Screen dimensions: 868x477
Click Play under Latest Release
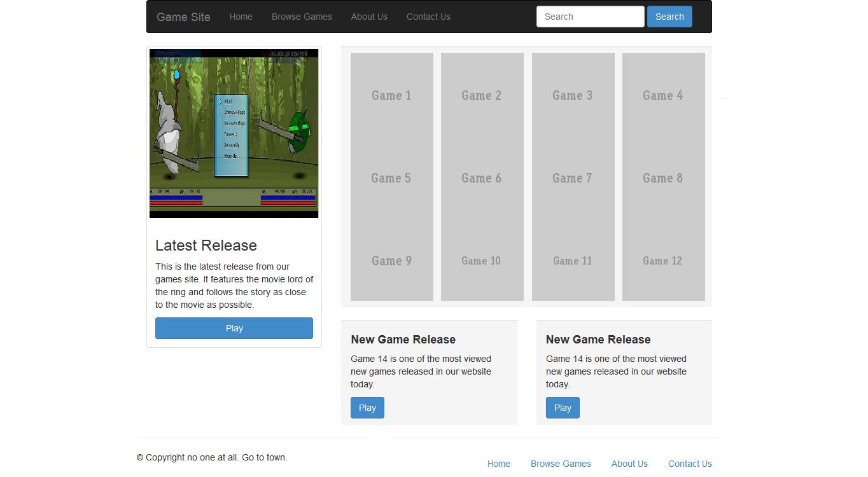(234, 328)
